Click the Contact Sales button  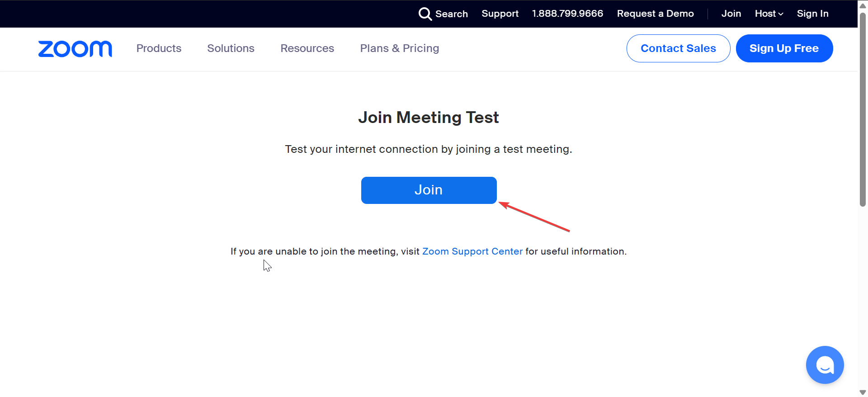[x=678, y=48]
